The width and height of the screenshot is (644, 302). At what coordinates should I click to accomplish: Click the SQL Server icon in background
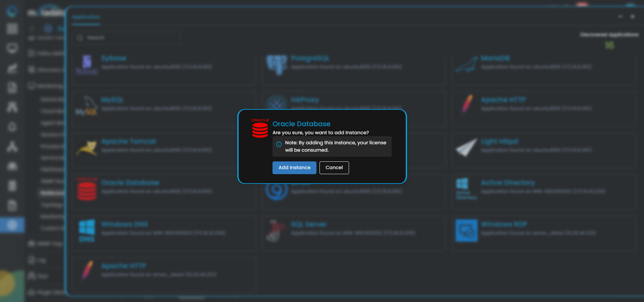[x=277, y=231]
